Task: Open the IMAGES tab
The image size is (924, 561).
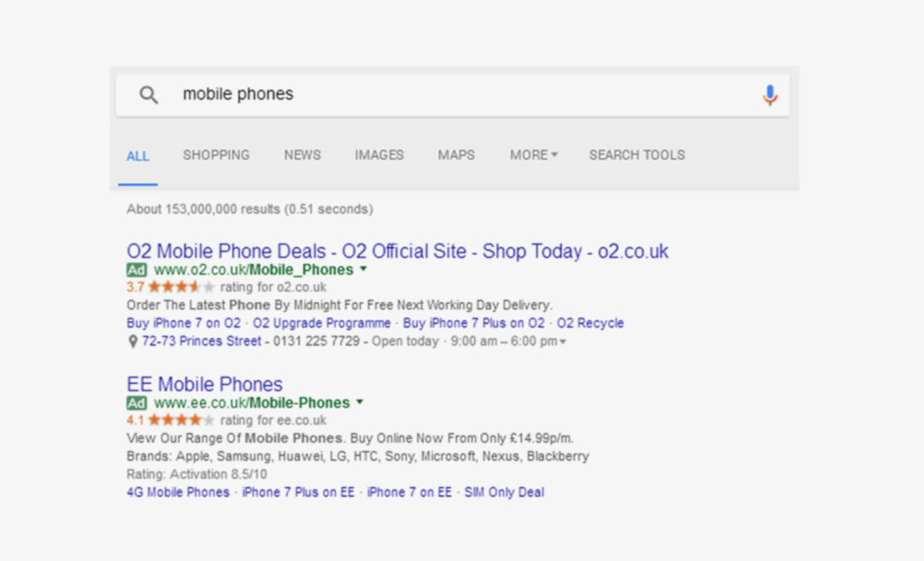Action: 379,155
